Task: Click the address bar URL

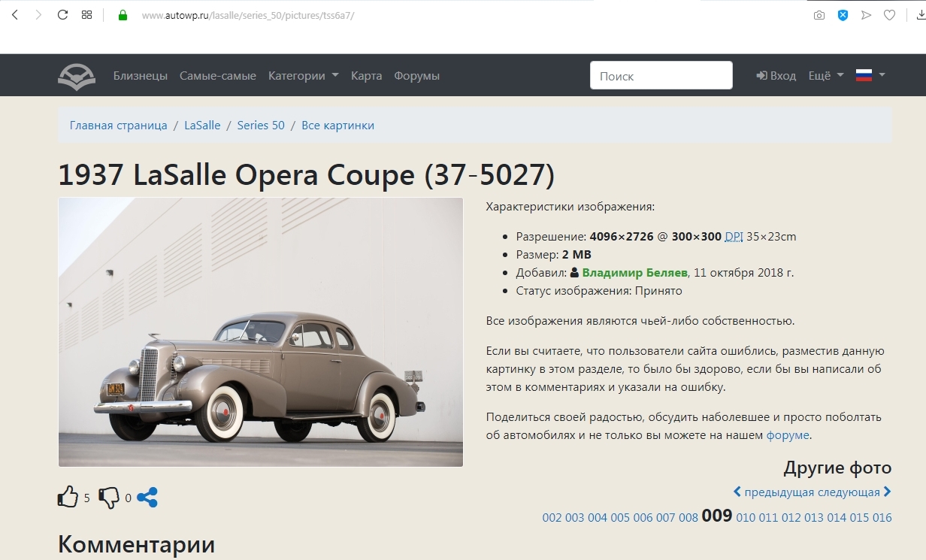Action: tap(248, 15)
